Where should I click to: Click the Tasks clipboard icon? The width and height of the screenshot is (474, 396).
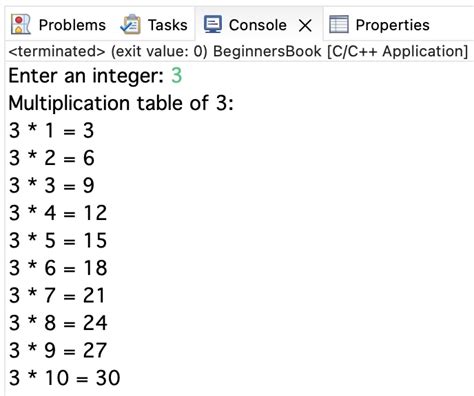coord(131,24)
